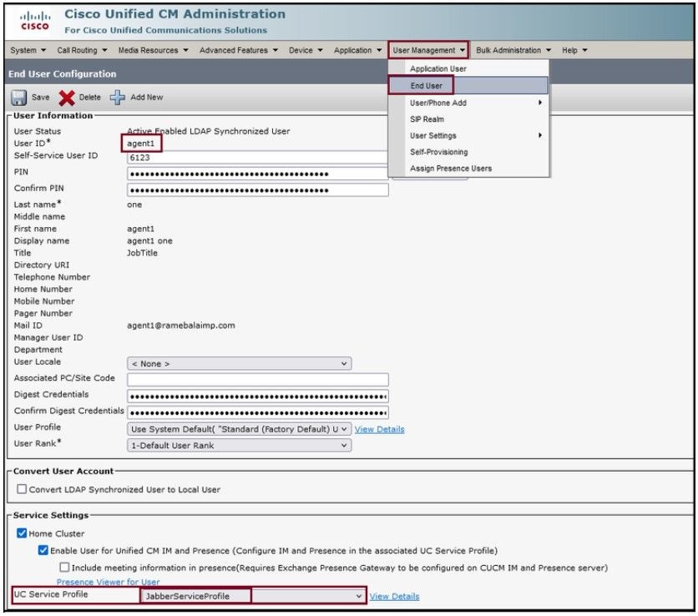
Task: Choose Self-Provisioning menu entry
Action: (439, 152)
